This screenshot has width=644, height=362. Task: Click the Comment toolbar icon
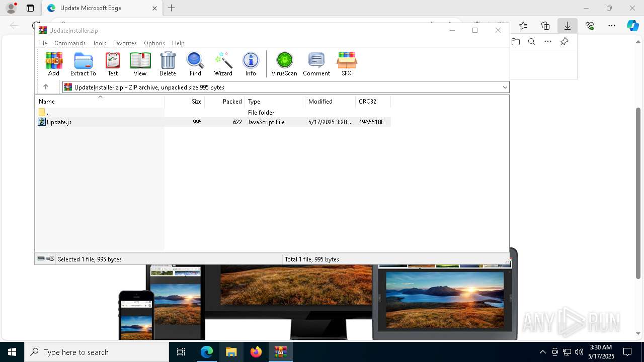[x=316, y=64]
